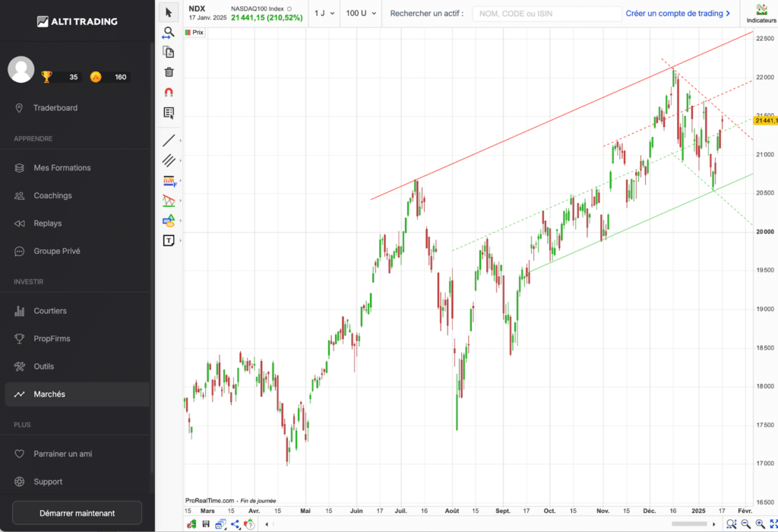
Task: Open the 1 J timeframe dropdown
Action: point(324,14)
